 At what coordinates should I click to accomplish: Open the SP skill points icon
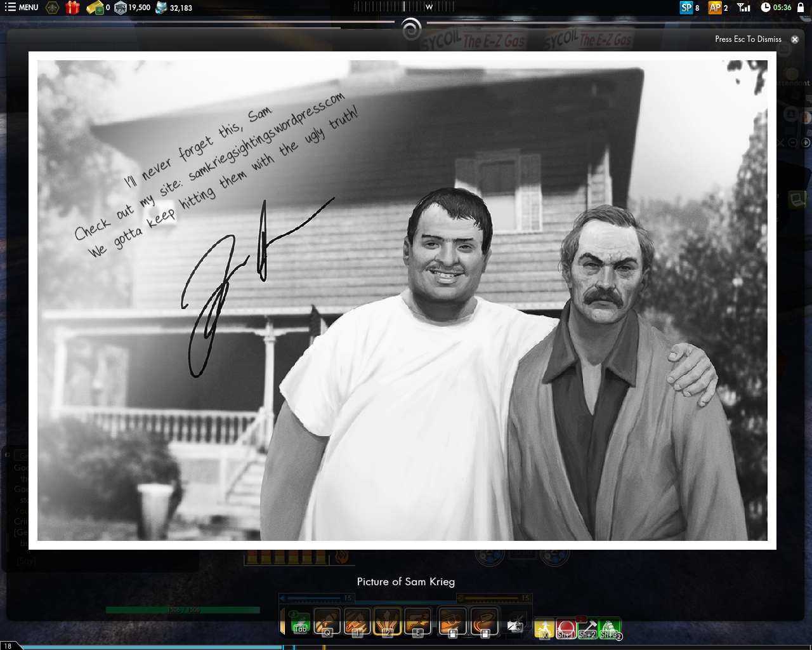[x=686, y=8]
